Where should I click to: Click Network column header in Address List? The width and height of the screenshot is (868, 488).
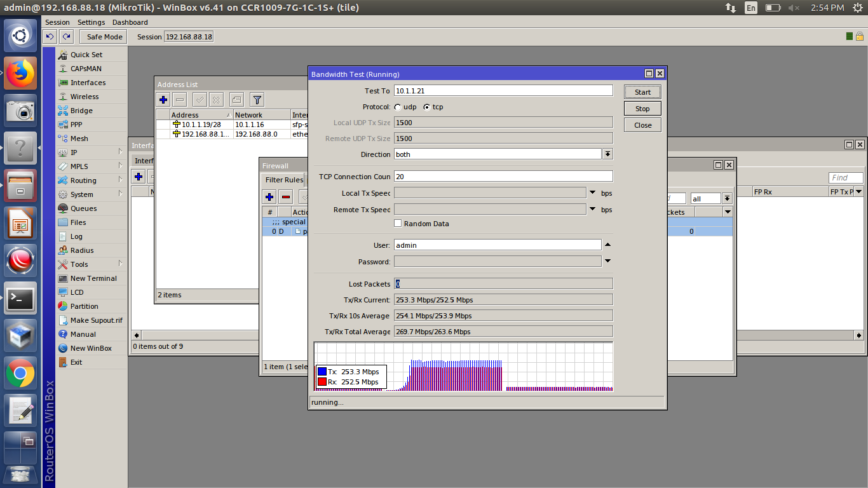click(x=262, y=115)
